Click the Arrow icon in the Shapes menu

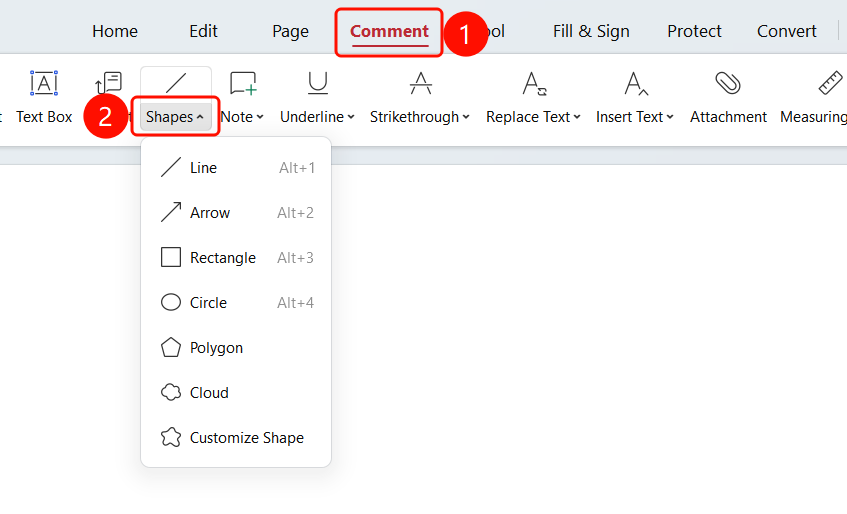point(171,212)
